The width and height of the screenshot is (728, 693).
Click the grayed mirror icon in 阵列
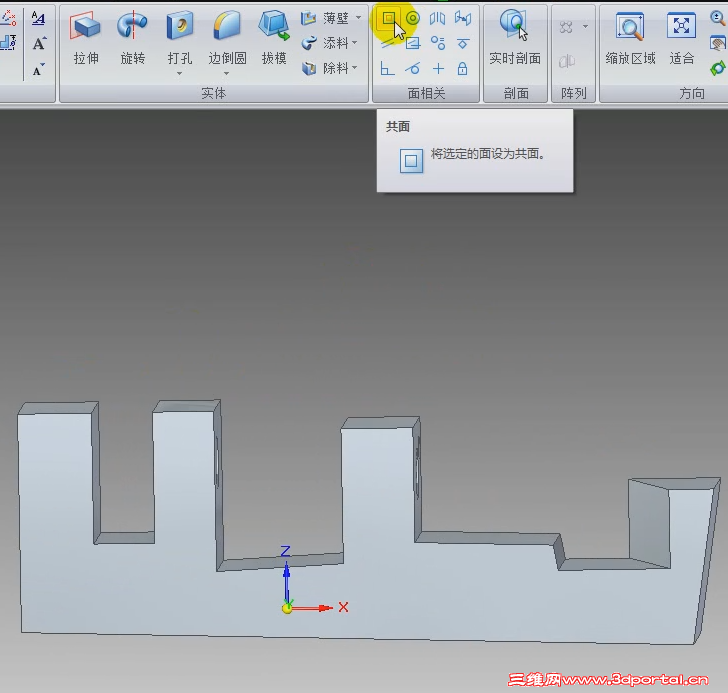[x=567, y=61]
